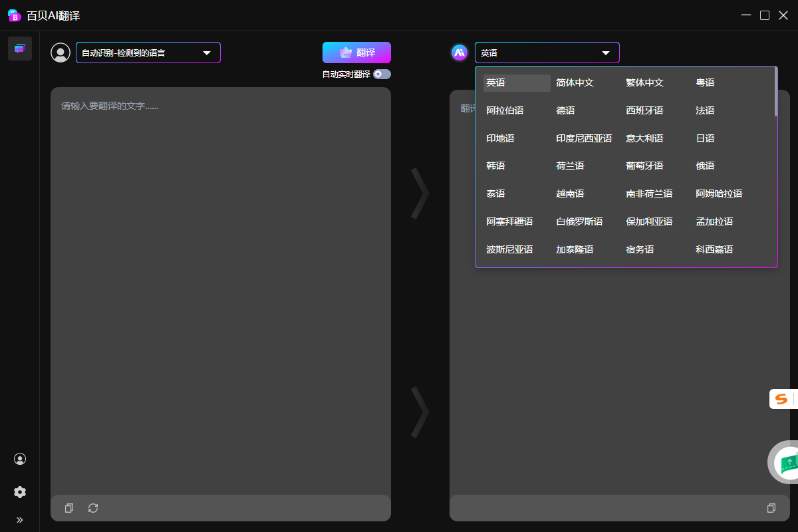Open the translation chat icon in sidebar
The image size is (798, 532).
tap(20, 49)
